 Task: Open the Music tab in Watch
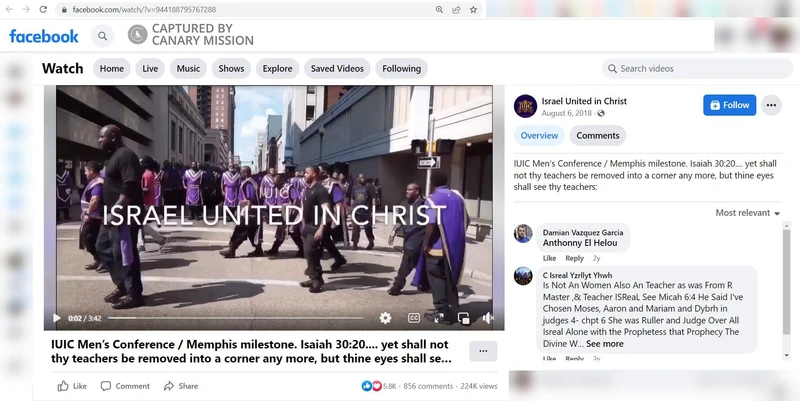coord(188,68)
